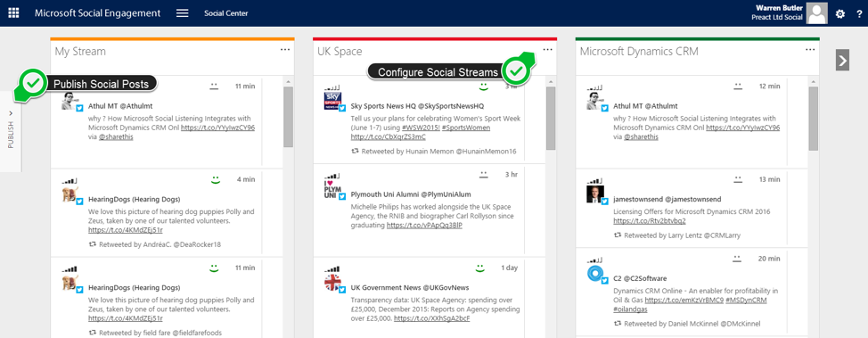The image size is (868, 338).
Task: Click the retweet icon beside Hunain Memon
Action: tap(355, 151)
